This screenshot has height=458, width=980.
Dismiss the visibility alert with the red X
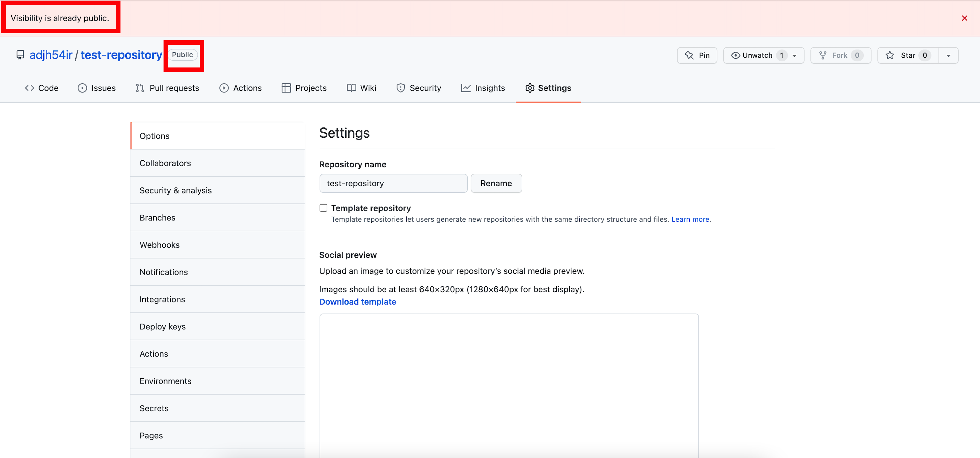[964, 18]
